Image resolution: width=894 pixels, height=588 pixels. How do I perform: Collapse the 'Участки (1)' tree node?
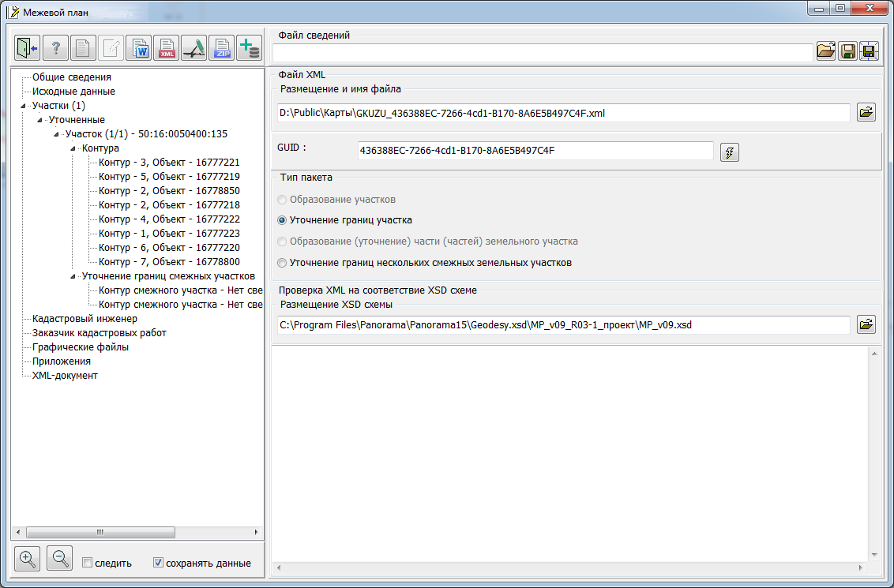[24, 106]
